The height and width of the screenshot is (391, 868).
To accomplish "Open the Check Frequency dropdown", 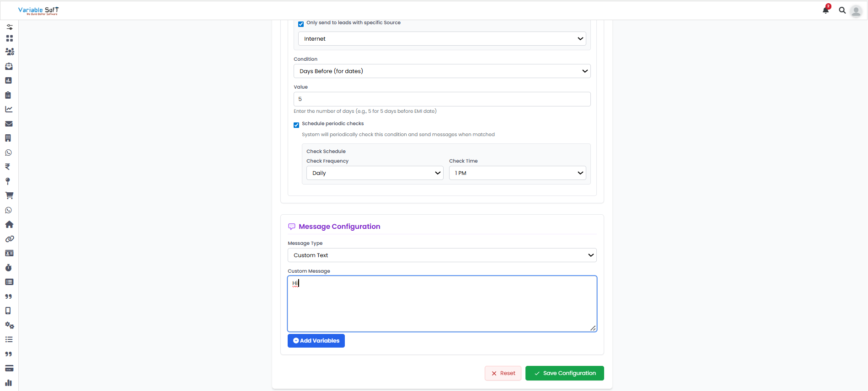I will click(x=375, y=173).
